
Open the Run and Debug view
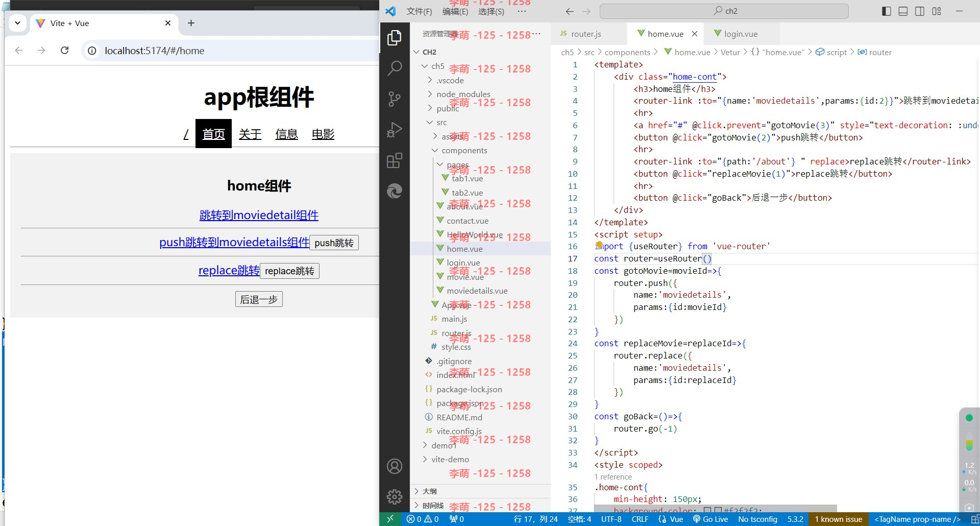(394, 130)
